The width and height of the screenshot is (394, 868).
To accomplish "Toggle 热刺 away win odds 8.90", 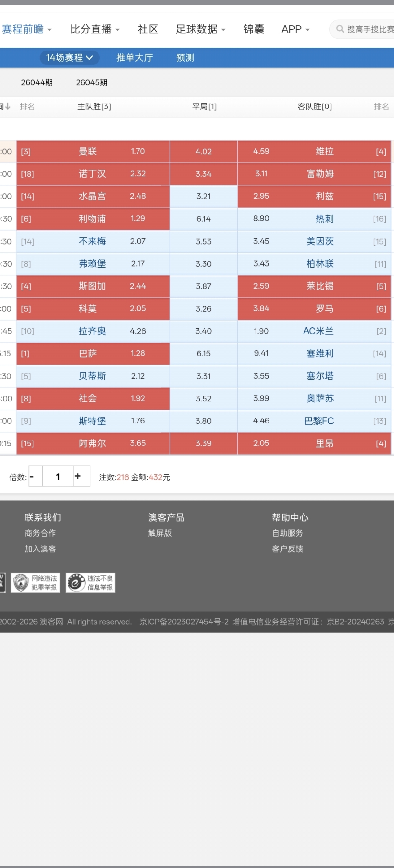I will [x=314, y=219].
